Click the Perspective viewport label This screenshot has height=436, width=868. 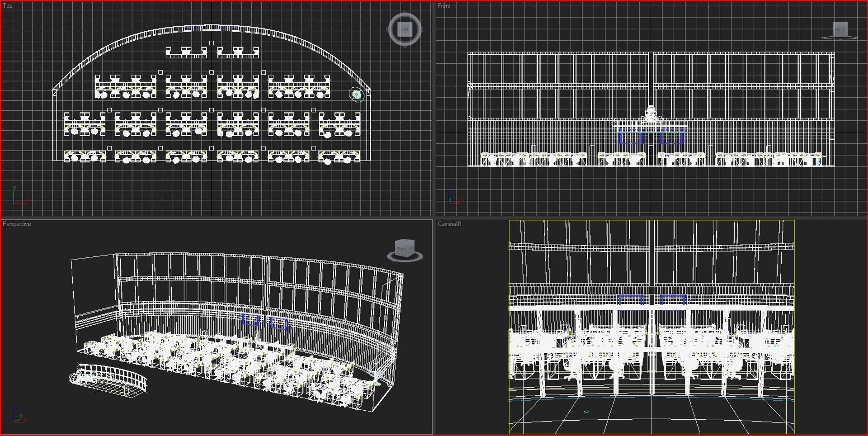(x=17, y=224)
